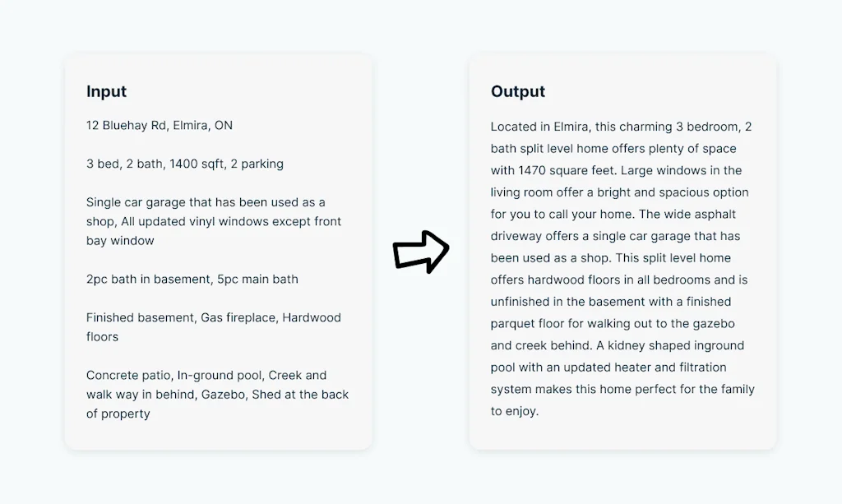Click the 12 Bluehay Rd address line
The width and height of the screenshot is (842, 504).
159,126
